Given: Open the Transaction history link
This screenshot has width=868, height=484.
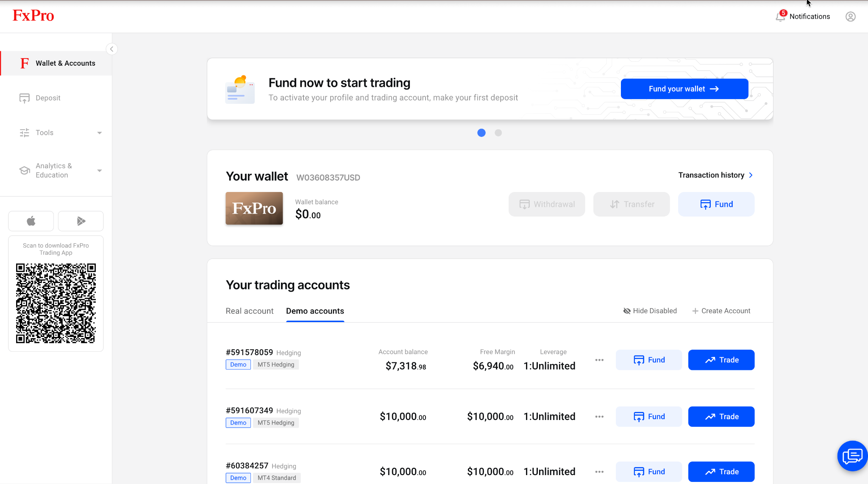Looking at the screenshot, I should [x=715, y=175].
